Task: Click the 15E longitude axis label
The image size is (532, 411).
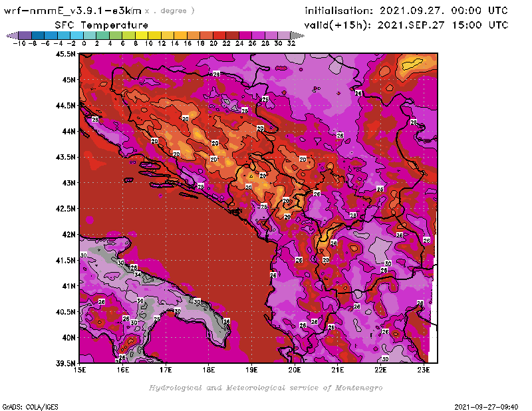Action: click(79, 370)
